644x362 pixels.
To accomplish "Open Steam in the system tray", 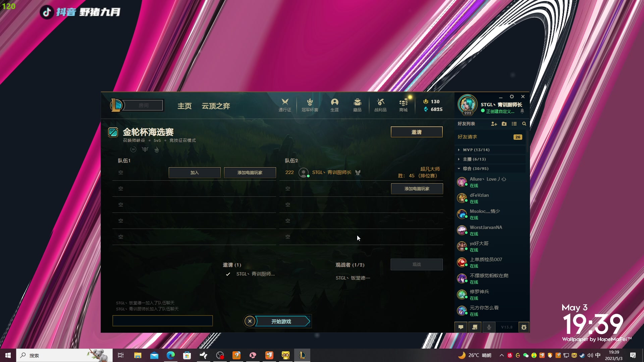I will point(582,355).
